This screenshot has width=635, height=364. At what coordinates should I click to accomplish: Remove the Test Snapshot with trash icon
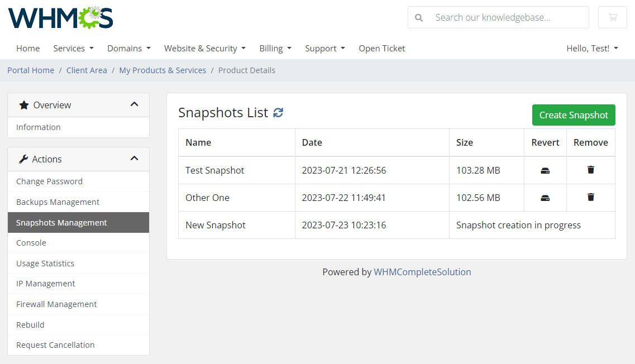coord(590,170)
